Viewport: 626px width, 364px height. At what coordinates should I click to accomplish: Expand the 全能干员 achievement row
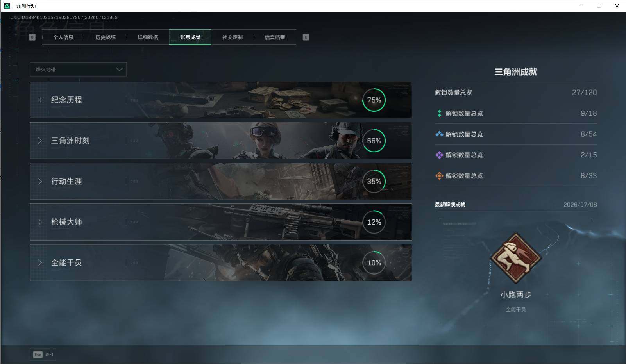221,262
